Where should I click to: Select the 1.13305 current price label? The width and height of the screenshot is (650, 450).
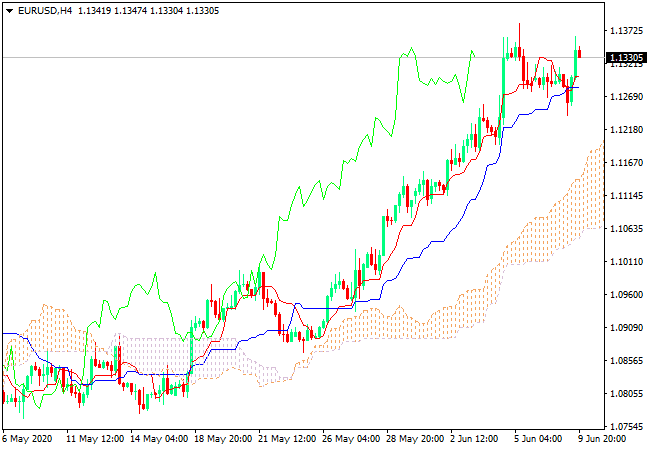(x=626, y=58)
